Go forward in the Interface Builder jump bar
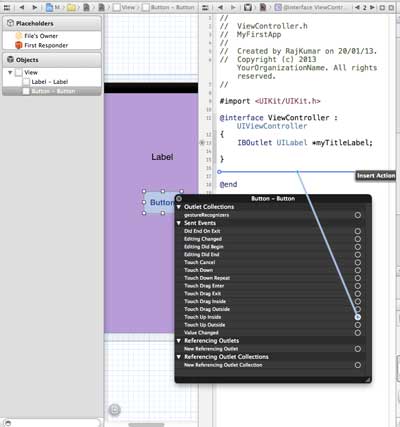Image resolution: width=400 pixels, height=427 pixels. tap(35, 7)
